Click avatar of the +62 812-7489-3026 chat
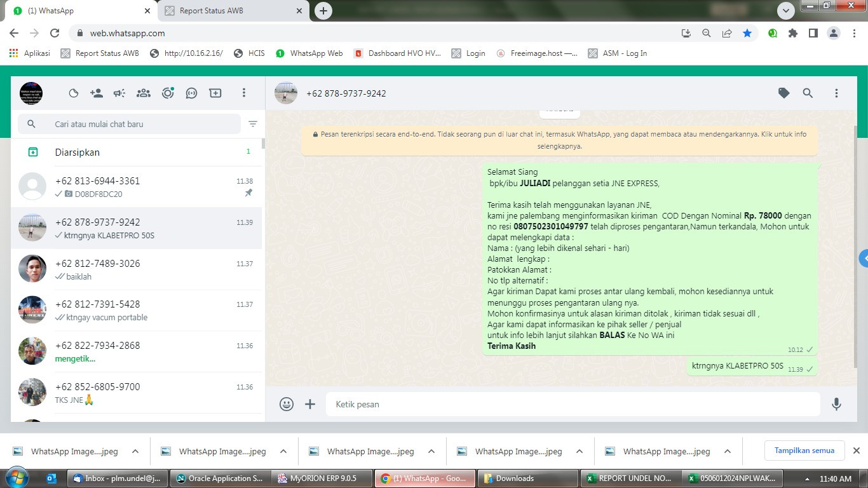The image size is (868, 488). 32,269
